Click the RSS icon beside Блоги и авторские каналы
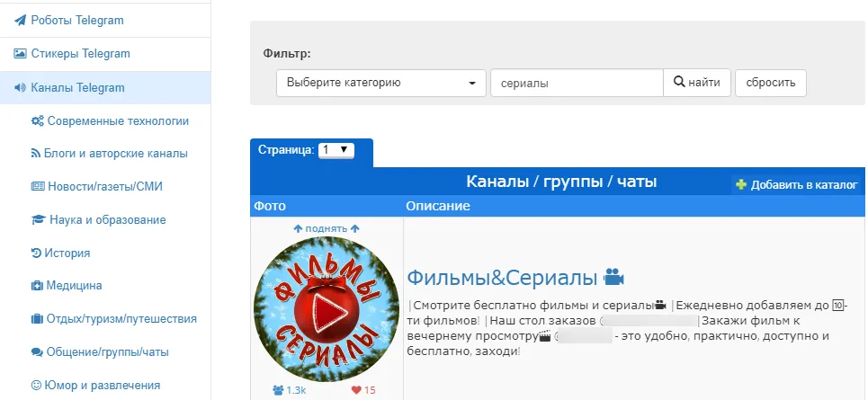The width and height of the screenshot is (868, 400). click(x=36, y=153)
